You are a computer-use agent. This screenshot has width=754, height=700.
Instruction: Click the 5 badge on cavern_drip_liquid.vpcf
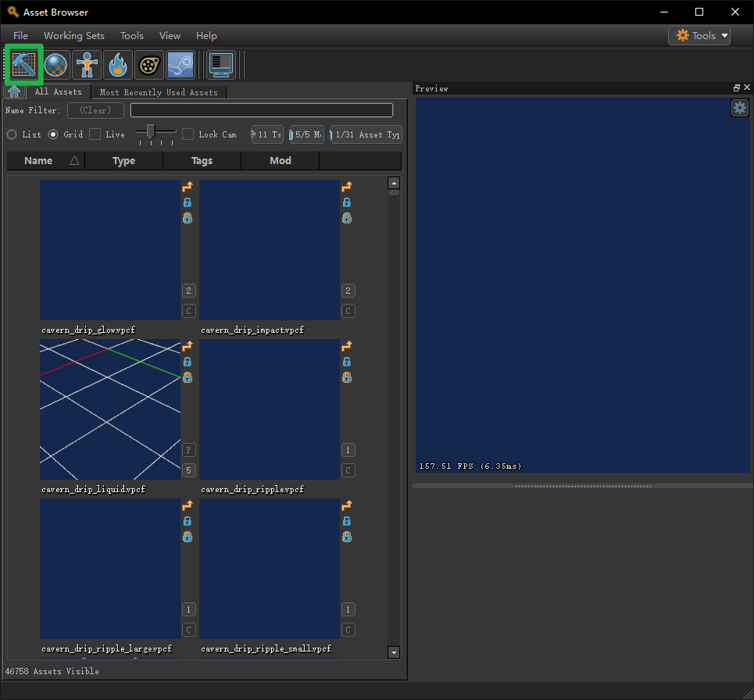click(x=188, y=470)
